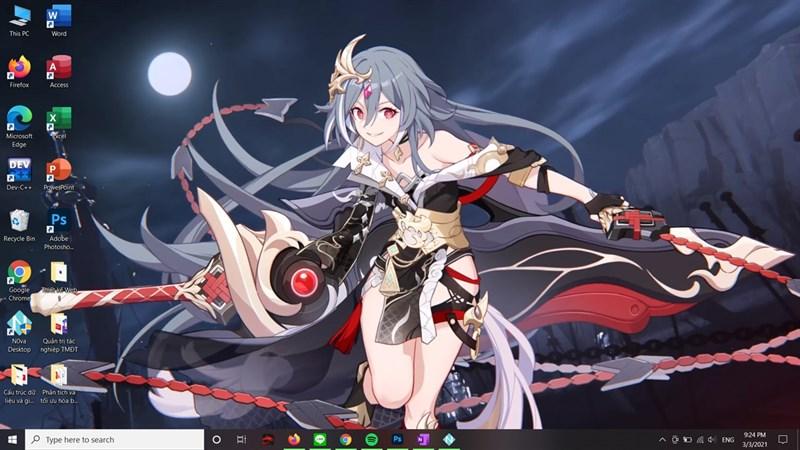Open the Recycle Bin
Screen dimensions: 800x450
[19, 226]
